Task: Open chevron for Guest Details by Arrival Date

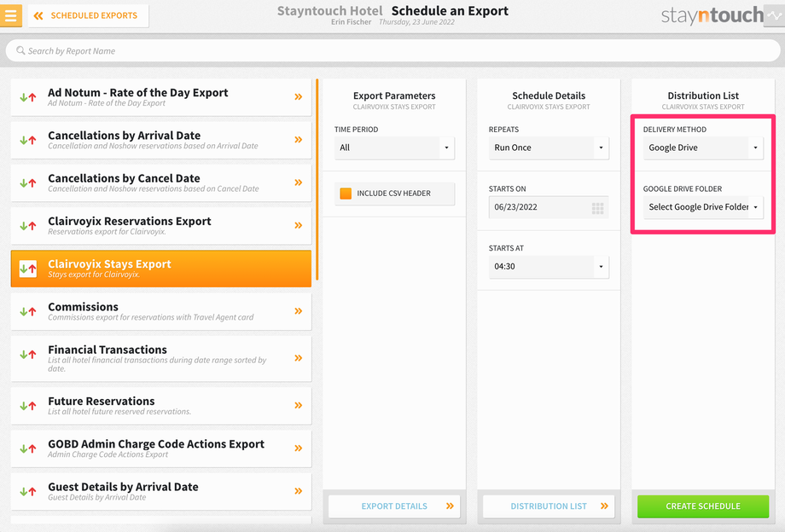Action: click(299, 491)
